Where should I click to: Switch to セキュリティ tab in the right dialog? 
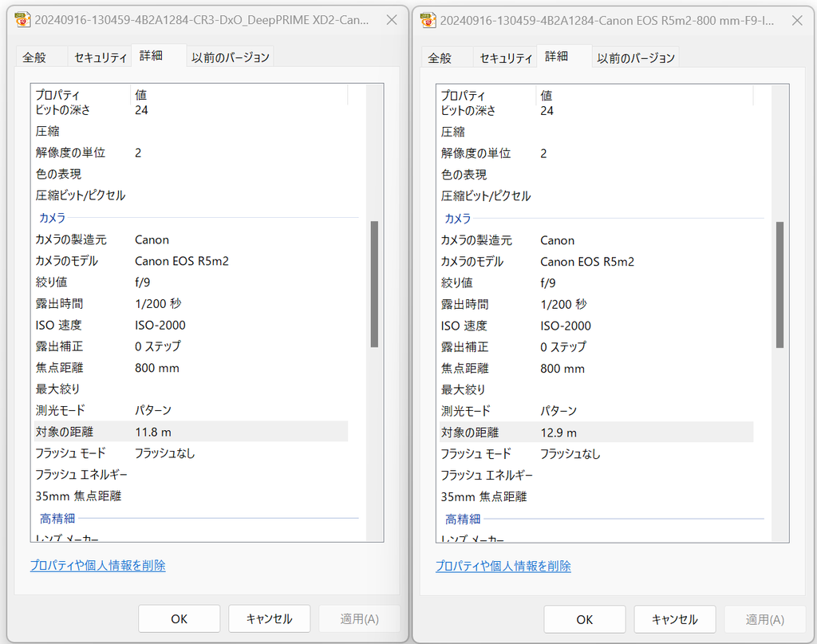(506, 58)
